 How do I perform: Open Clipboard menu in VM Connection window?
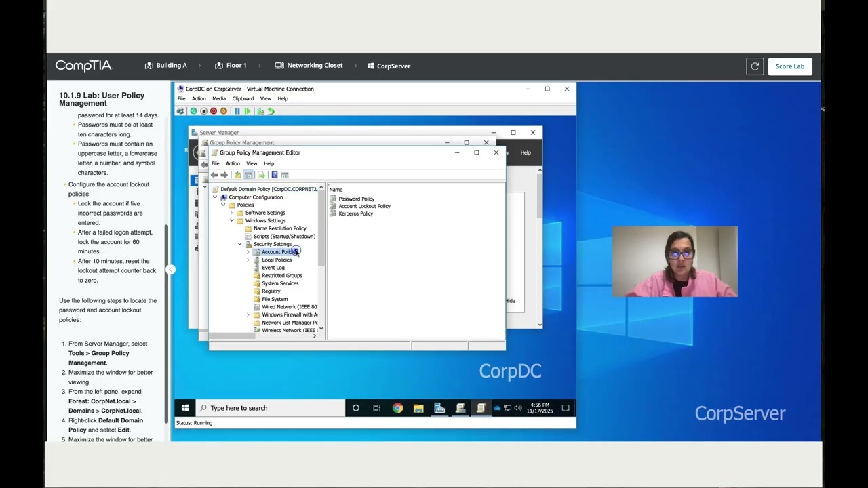pyautogui.click(x=243, y=99)
